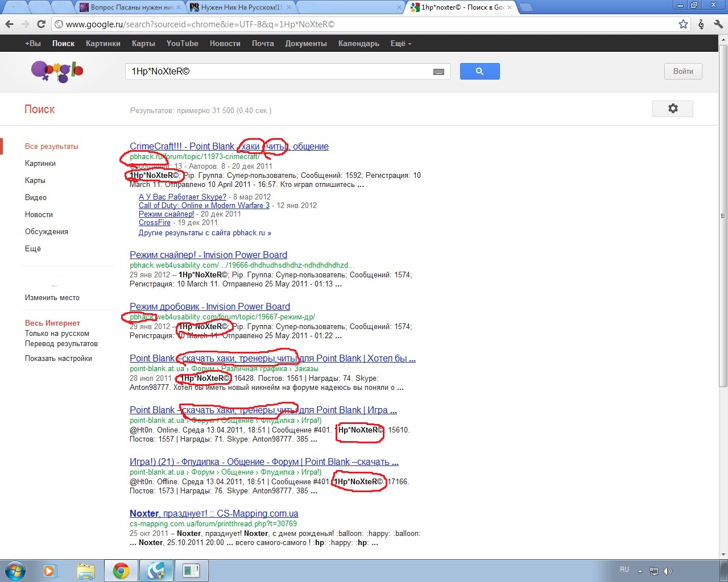This screenshot has height=582, width=728.
Task: Expand Ещё in the left sidebar
Action: [33, 248]
